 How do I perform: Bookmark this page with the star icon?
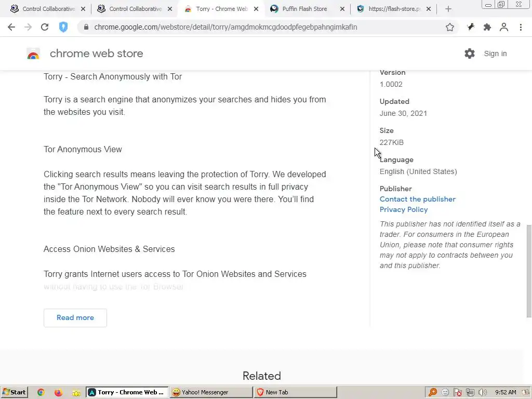click(x=450, y=27)
